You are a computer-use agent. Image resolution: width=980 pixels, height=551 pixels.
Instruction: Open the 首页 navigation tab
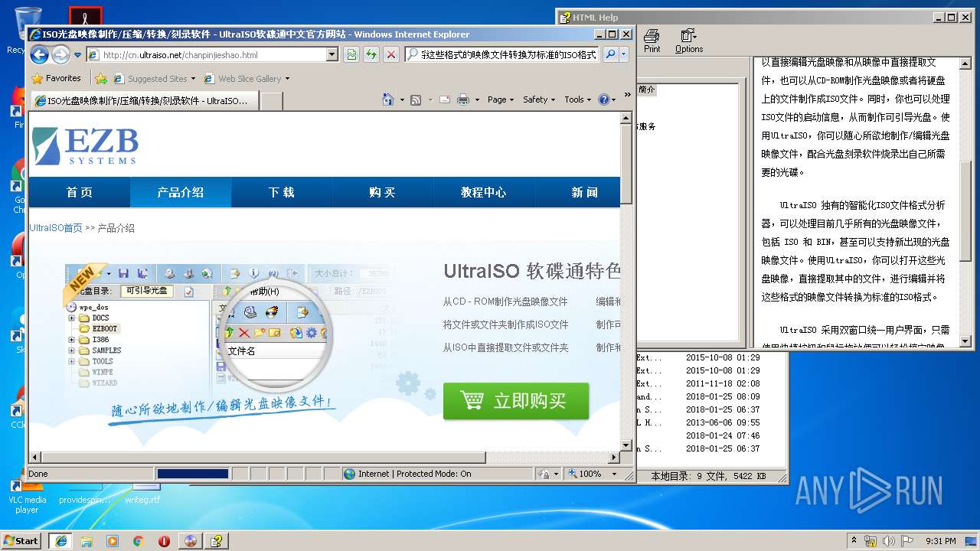click(x=80, y=192)
